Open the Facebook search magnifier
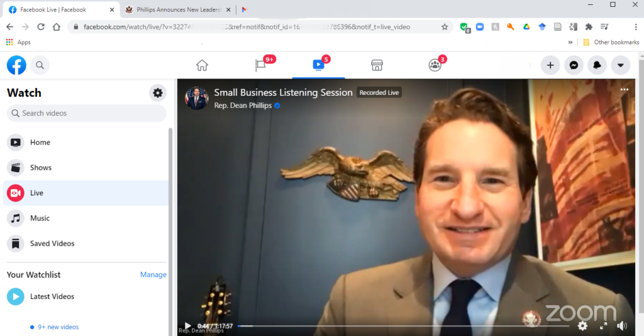This screenshot has height=336, width=644. point(40,65)
